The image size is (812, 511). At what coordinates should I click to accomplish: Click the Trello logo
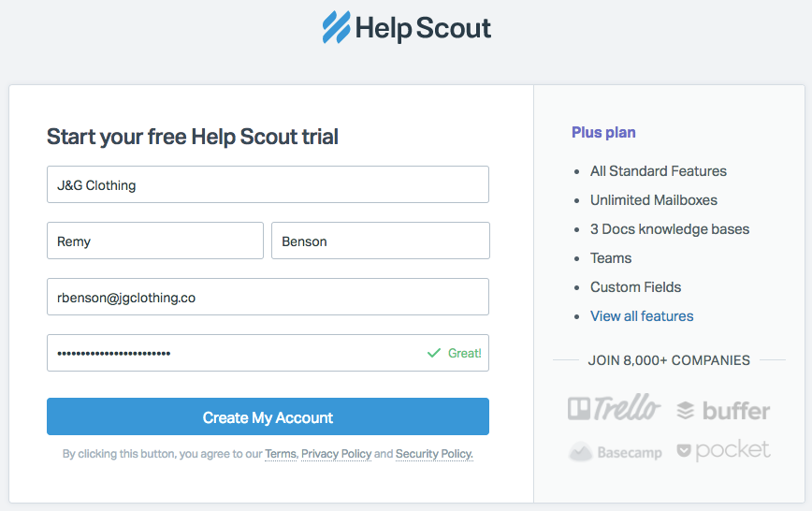click(614, 408)
